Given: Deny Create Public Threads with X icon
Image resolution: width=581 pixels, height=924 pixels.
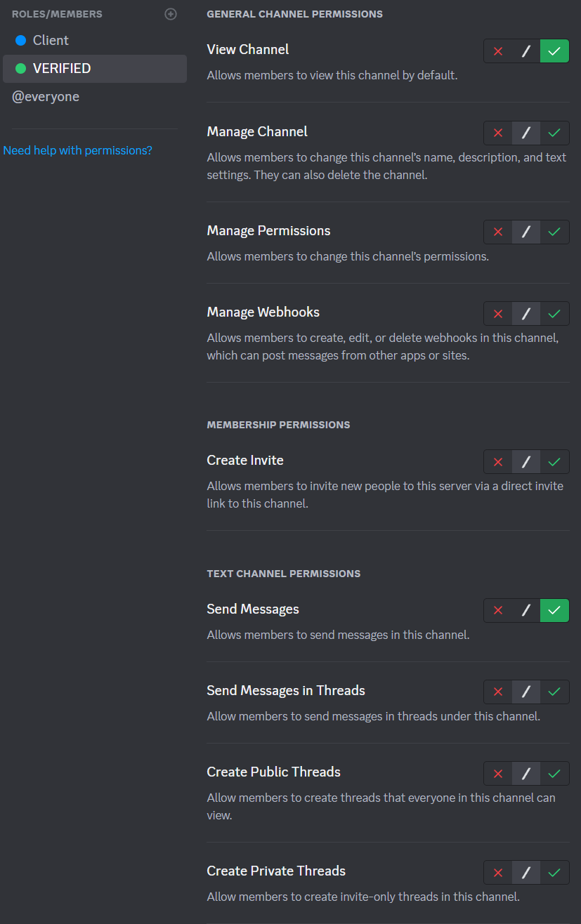Looking at the screenshot, I should [x=498, y=774].
